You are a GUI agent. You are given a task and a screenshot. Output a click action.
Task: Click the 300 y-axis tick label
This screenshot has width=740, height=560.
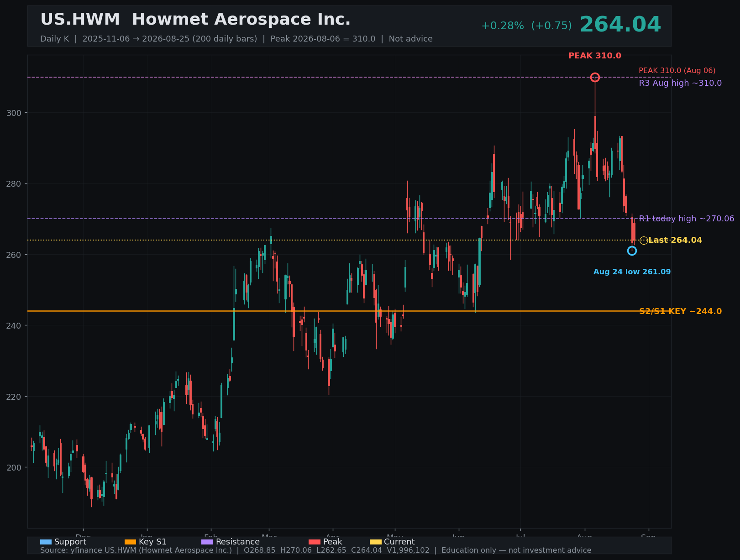pos(14,113)
